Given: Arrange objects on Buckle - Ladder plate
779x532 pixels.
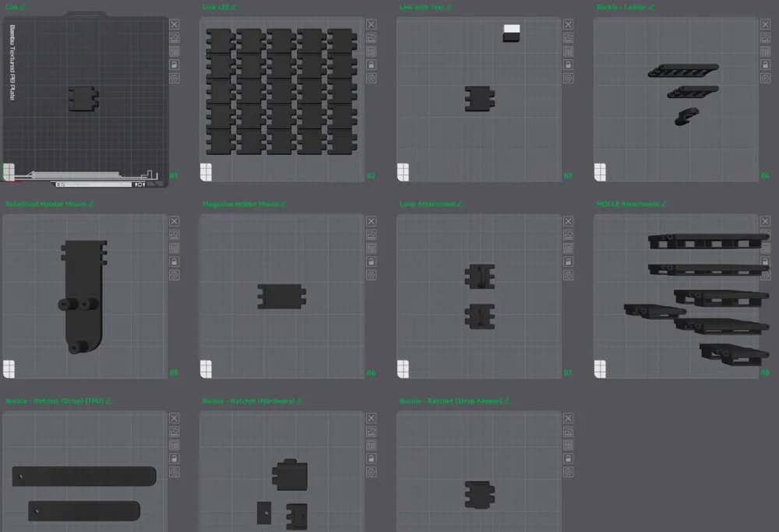Looking at the screenshot, I should click(765, 51).
